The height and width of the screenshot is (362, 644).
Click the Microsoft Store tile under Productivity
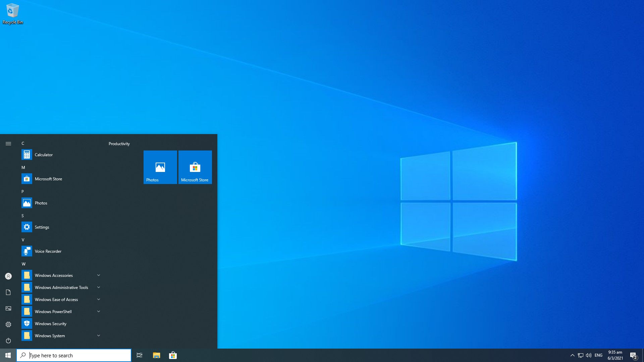click(195, 167)
